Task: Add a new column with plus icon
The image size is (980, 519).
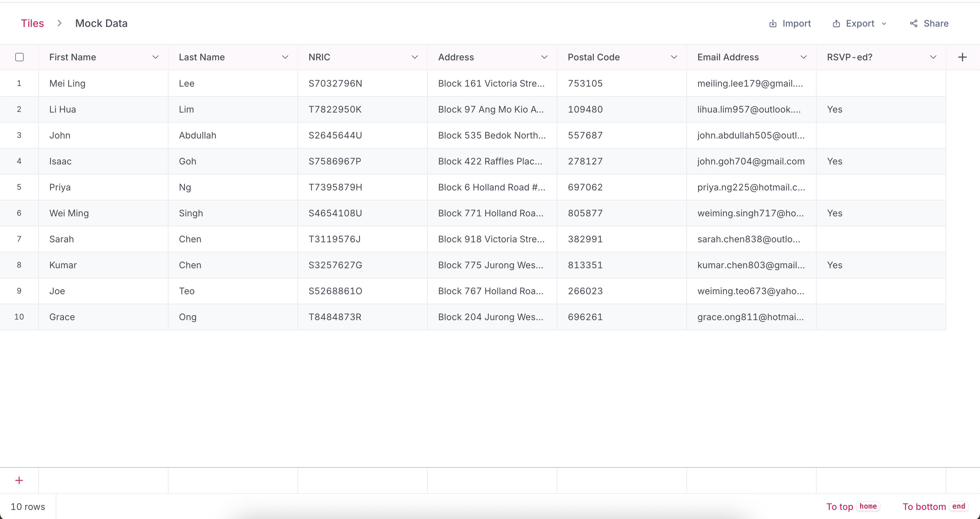Action: [962, 57]
